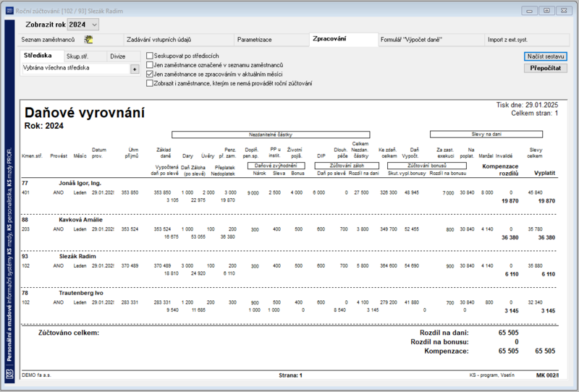
Task: Click Slevy na dani header box
Action: click(486, 135)
